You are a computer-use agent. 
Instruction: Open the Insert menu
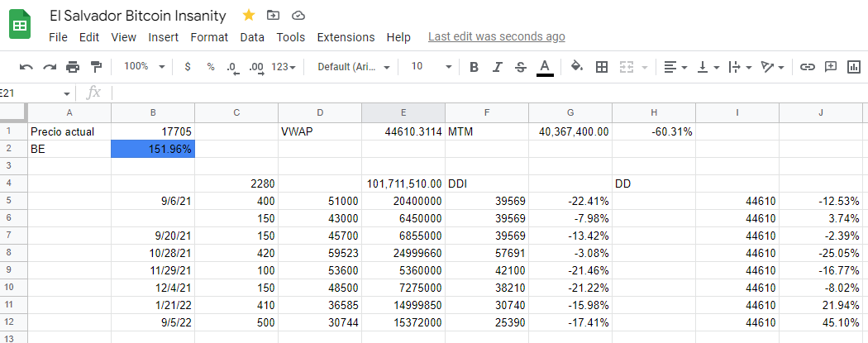pyautogui.click(x=164, y=37)
